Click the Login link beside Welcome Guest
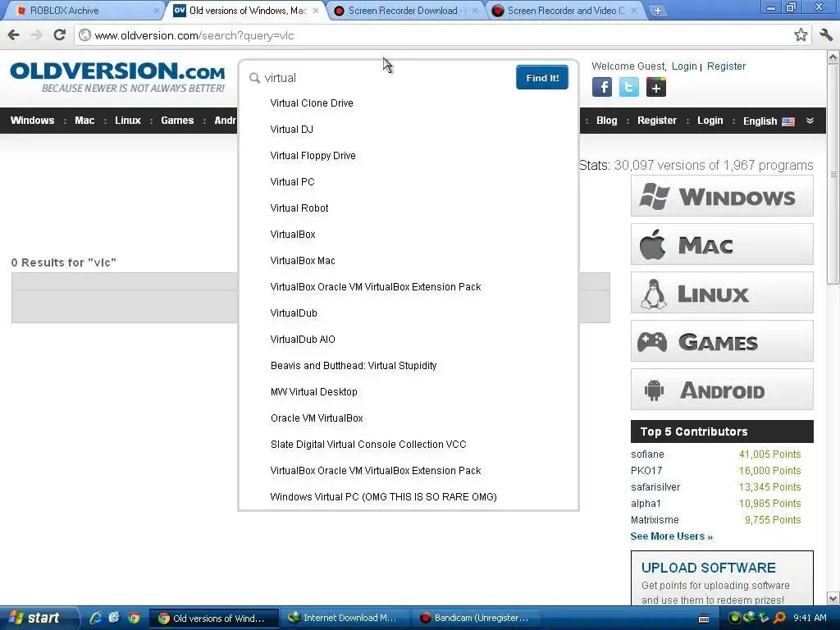 (684, 66)
